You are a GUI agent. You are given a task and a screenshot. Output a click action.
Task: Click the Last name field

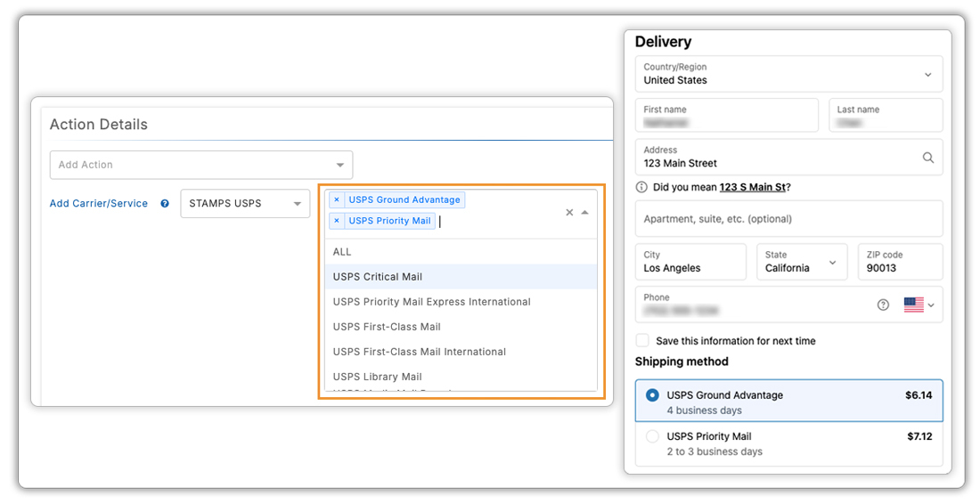pos(886,115)
